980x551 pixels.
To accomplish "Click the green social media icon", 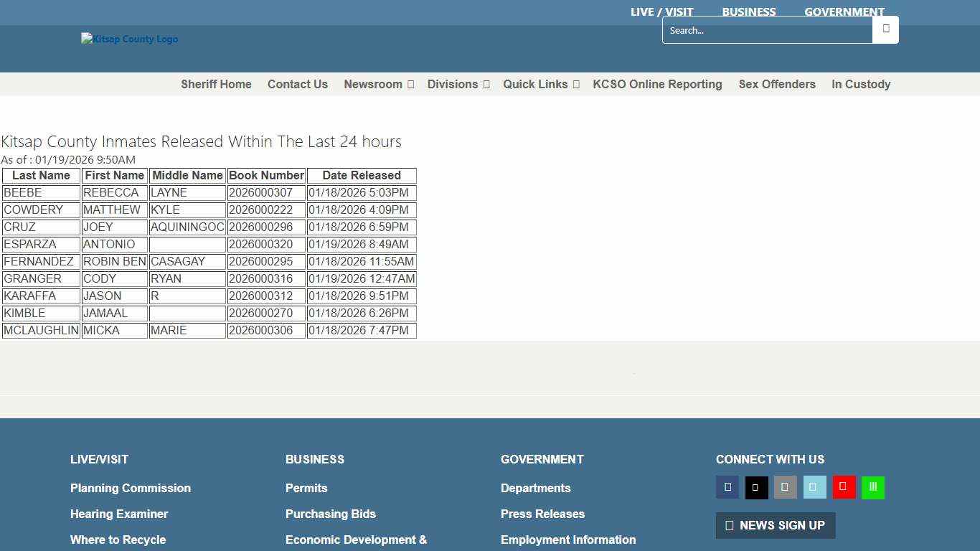I will (872, 487).
